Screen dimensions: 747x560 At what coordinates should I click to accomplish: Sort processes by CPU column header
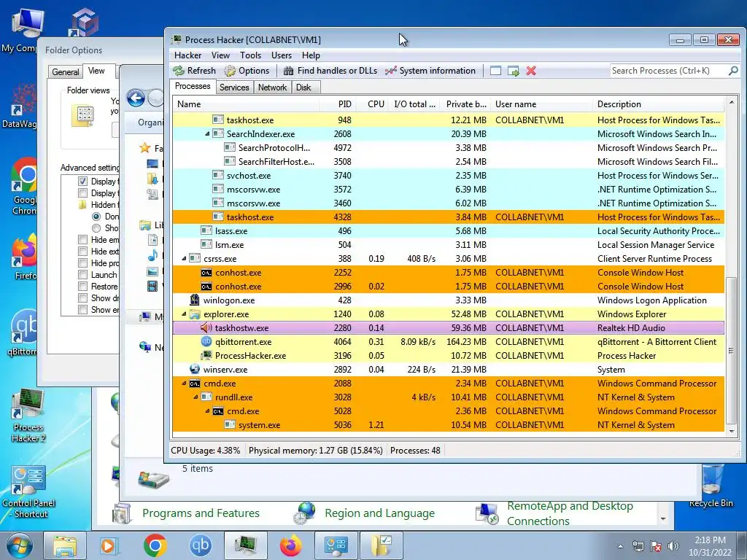click(x=376, y=104)
